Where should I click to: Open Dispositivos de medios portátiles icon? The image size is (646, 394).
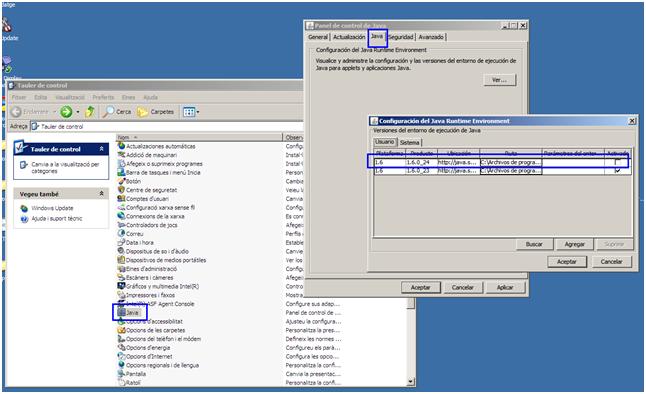click(121, 260)
